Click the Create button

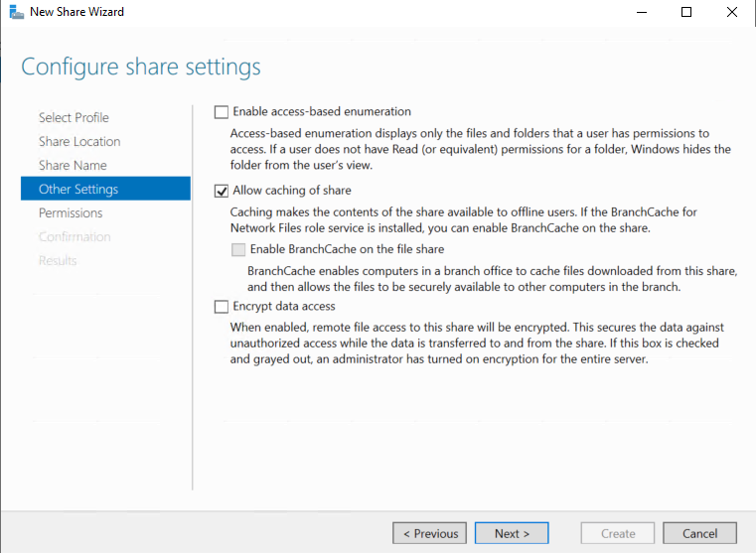(x=617, y=533)
